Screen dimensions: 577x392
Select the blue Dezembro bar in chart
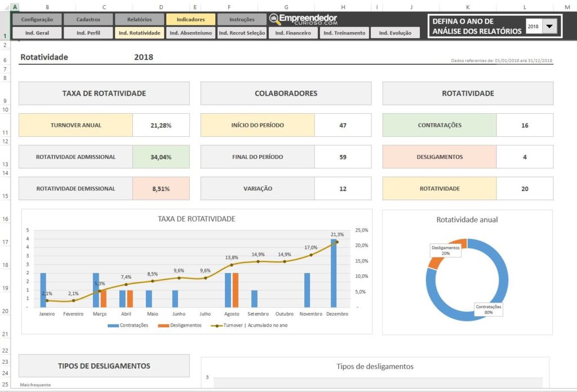pos(334,273)
